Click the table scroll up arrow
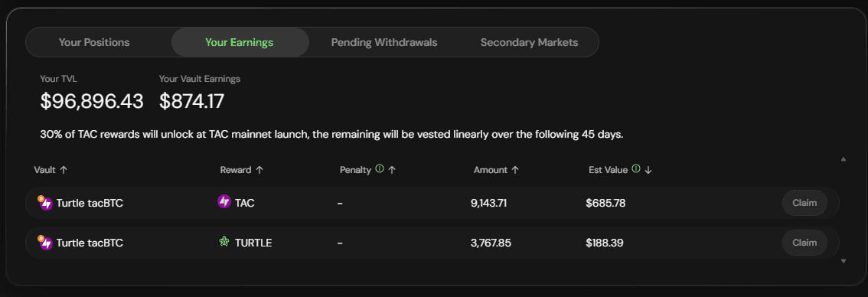This screenshot has width=868, height=297. tap(843, 159)
